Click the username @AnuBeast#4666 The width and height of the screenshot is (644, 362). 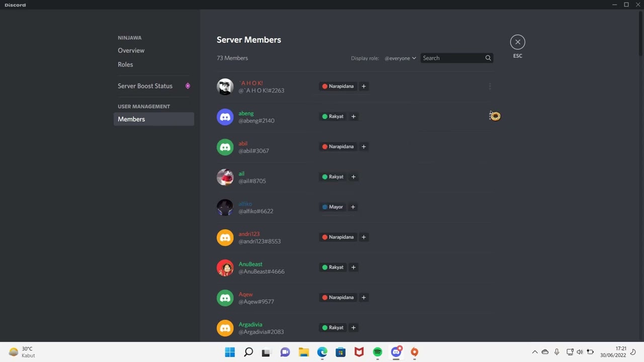261,271
